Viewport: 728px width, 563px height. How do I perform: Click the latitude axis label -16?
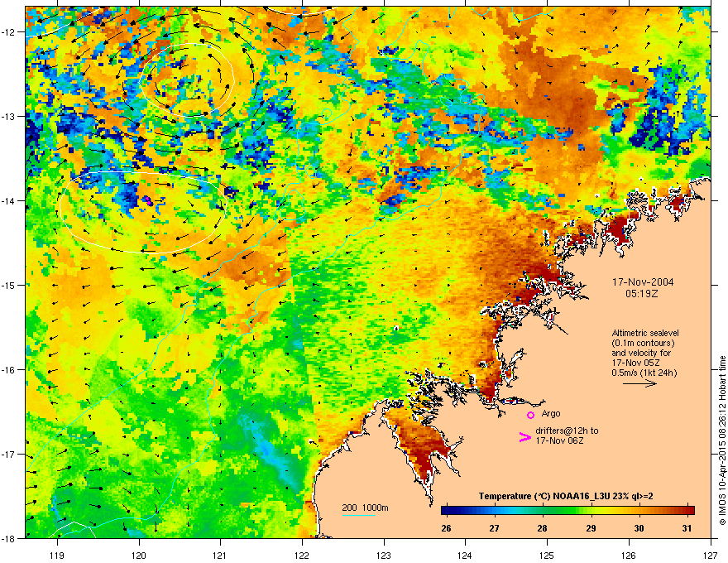[x=9, y=370]
